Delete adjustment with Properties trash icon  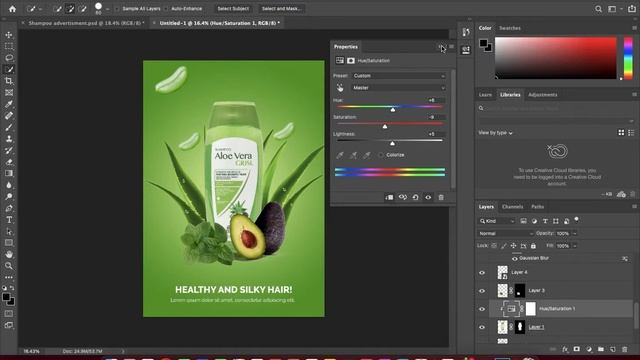pyautogui.click(x=441, y=198)
